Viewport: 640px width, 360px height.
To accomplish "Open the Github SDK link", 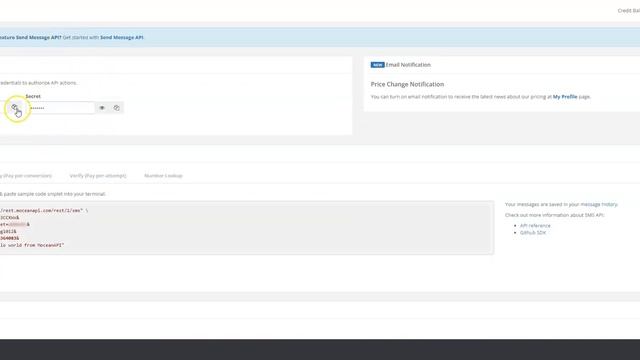I will [x=533, y=232].
